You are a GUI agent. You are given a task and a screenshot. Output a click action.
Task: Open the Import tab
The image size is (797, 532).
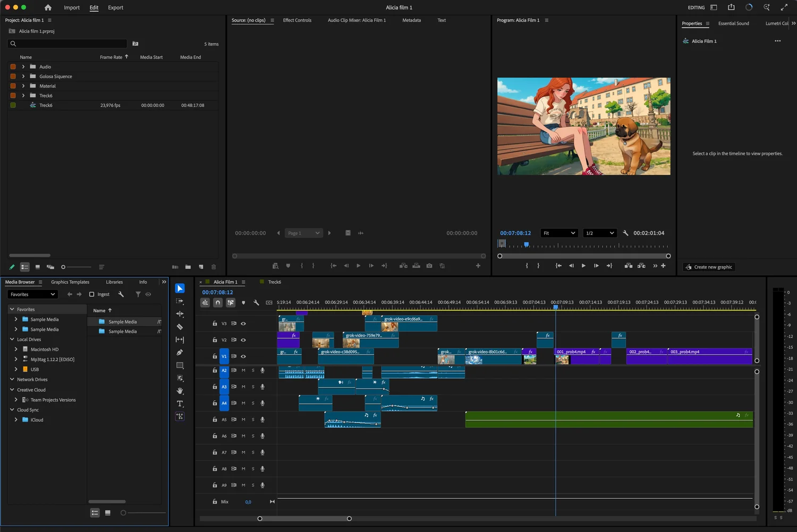(x=72, y=7)
